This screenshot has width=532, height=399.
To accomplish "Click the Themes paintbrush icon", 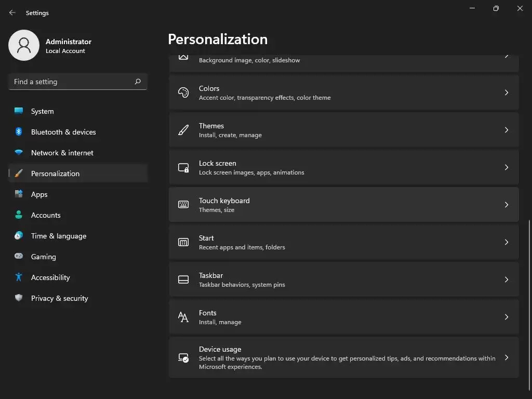I will click(x=183, y=130).
